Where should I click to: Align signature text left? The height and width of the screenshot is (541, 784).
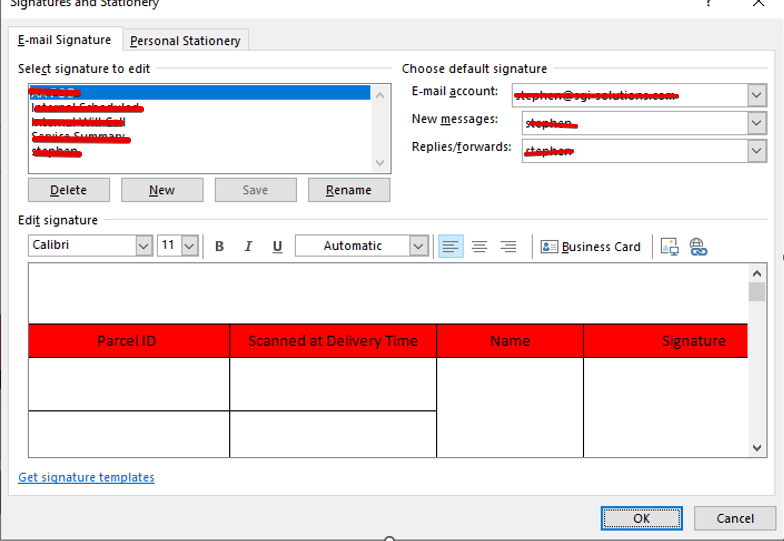[450, 246]
